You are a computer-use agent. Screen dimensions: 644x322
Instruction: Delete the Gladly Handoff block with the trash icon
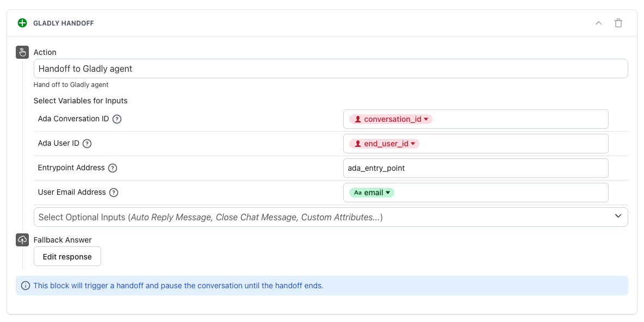coord(618,23)
